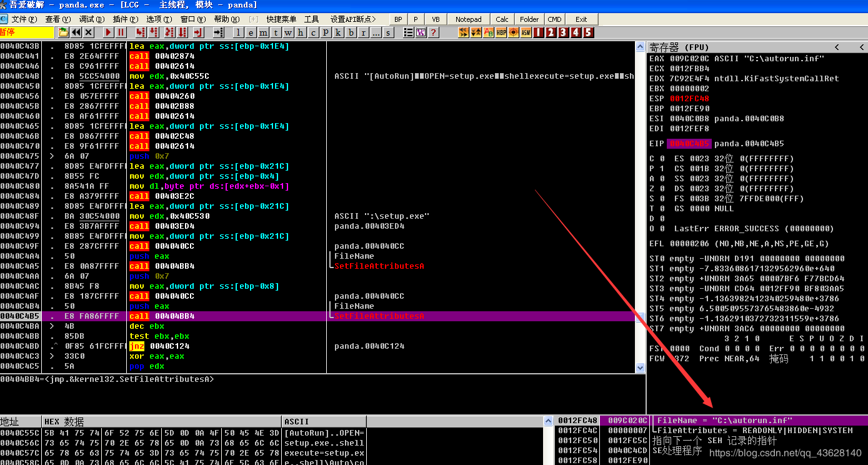Select the LastErr ERROR_SUCCESS line
Image resolution: width=868 pixels, height=465 pixels.
754,229
